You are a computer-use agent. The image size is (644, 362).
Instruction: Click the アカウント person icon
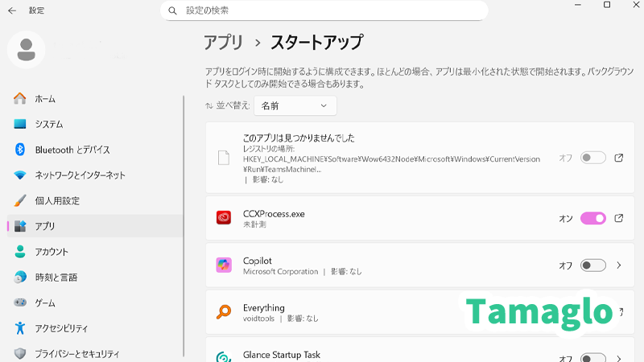pos(19,252)
